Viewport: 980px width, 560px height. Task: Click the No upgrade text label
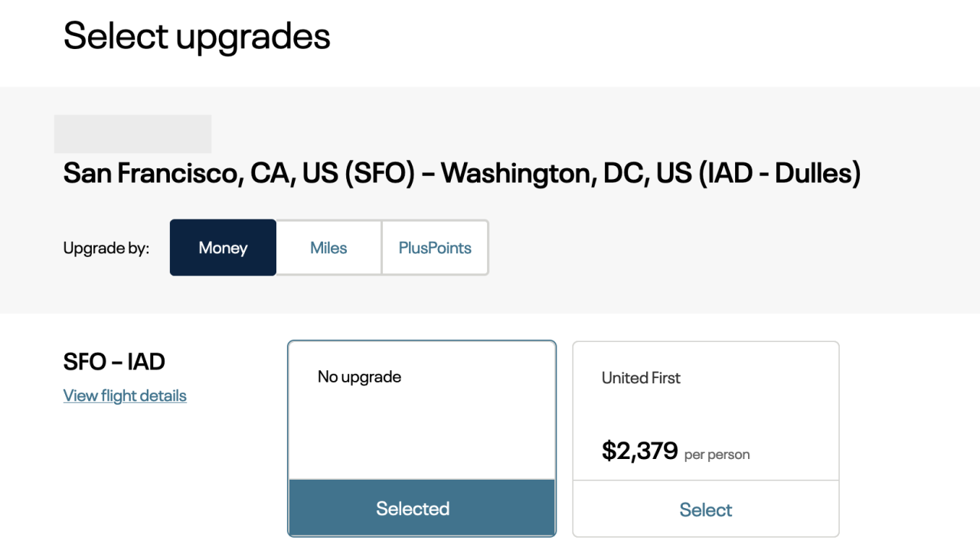click(x=359, y=376)
